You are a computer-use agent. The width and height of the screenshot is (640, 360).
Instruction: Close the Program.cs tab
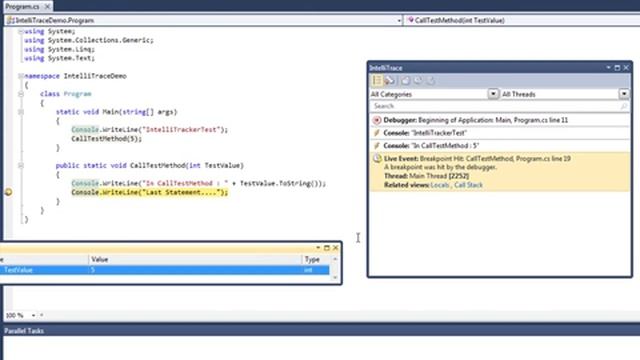[47, 7]
